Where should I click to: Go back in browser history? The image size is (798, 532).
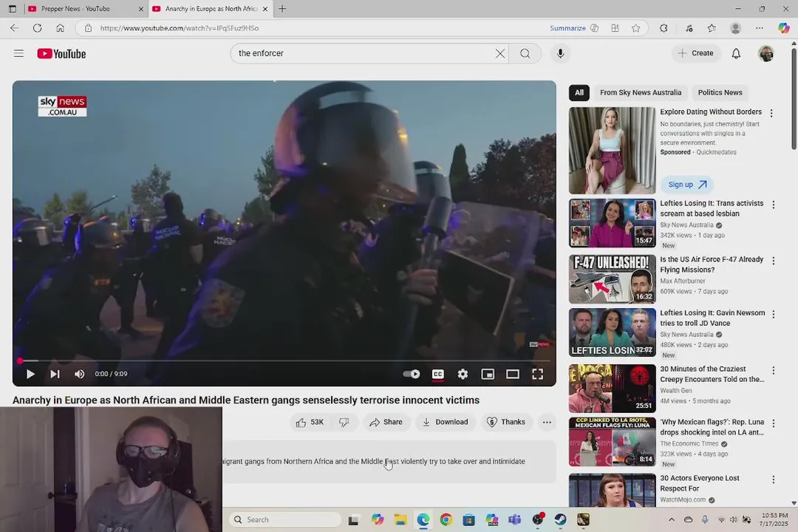(x=14, y=28)
